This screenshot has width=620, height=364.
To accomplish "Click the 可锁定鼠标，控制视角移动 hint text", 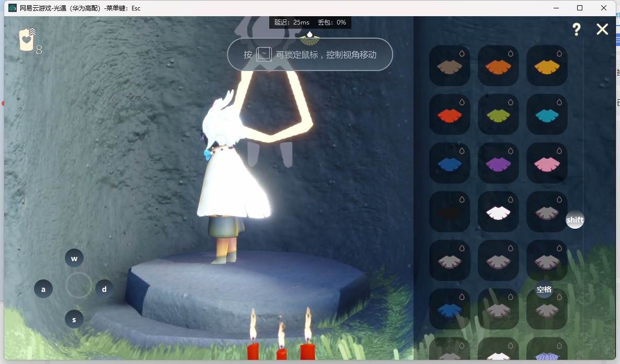I will pos(326,54).
